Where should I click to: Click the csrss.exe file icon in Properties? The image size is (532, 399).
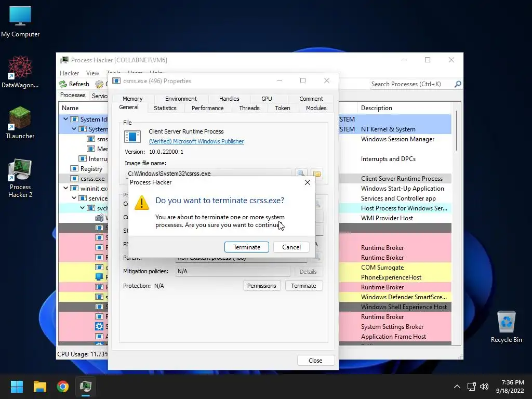tap(132, 137)
